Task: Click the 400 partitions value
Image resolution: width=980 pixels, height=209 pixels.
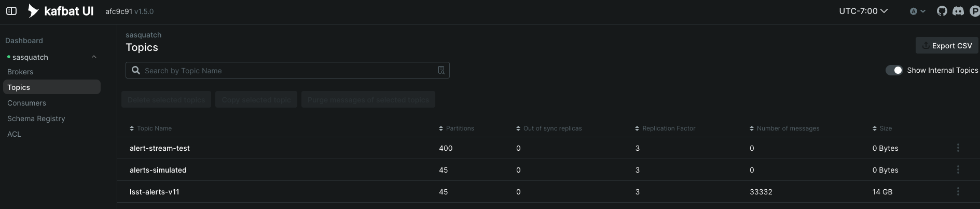Action: 446,148
